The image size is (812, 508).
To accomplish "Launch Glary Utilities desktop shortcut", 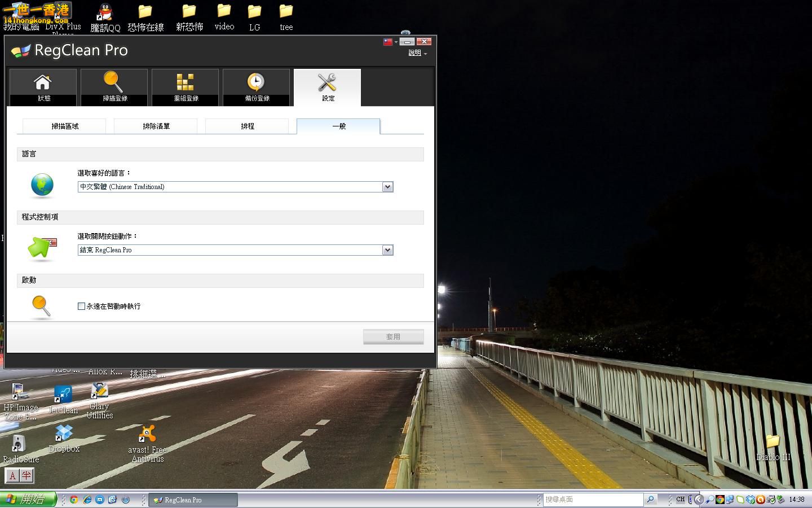I will 100,391.
